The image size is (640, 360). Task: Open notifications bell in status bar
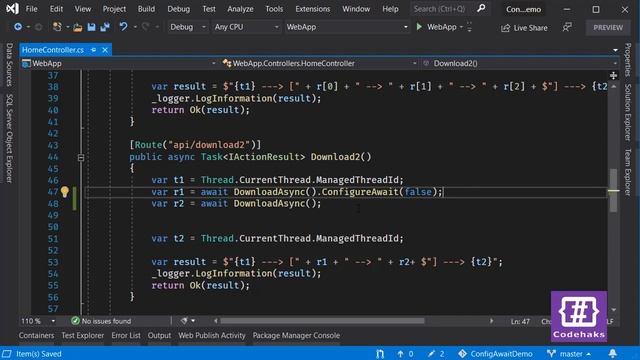click(x=613, y=353)
